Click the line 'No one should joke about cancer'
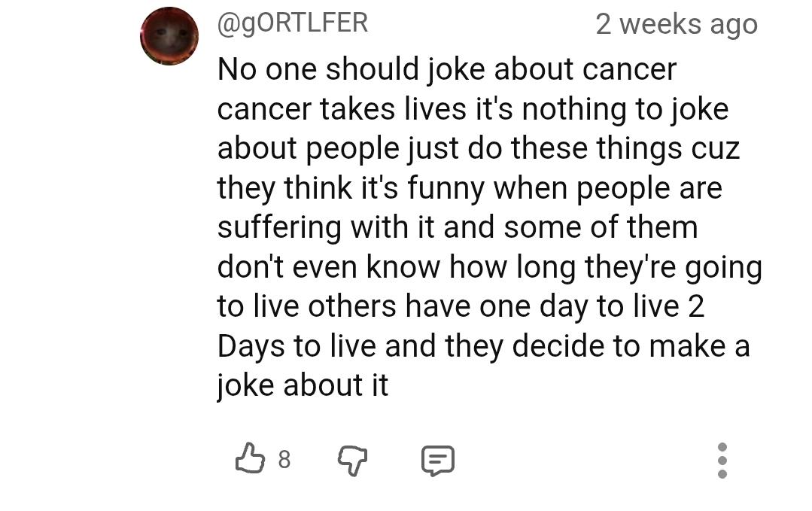This screenshot has width=812, height=511. (x=447, y=70)
